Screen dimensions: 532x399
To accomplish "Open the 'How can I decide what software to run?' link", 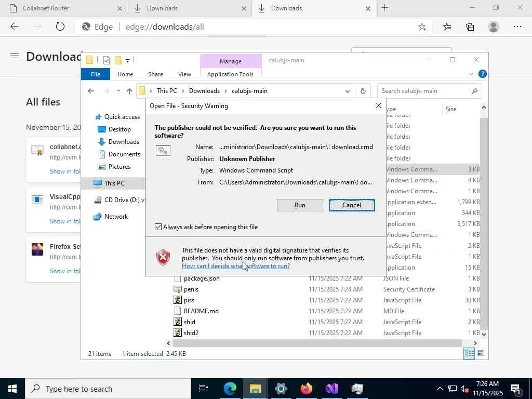I will [x=236, y=265].
